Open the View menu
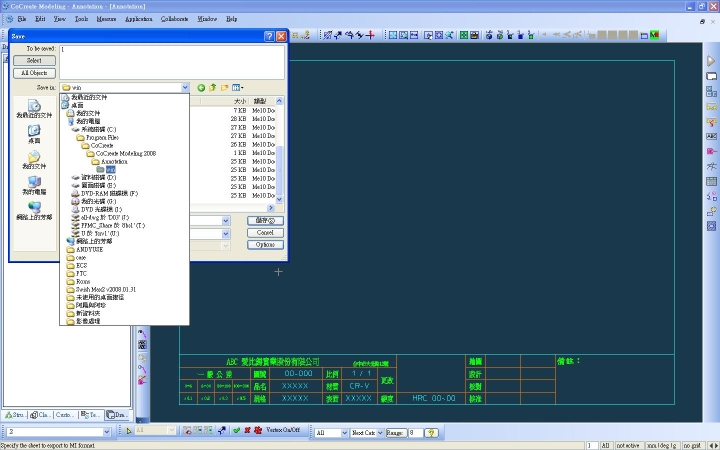The width and height of the screenshot is (720, 450). tap(60, 19)
